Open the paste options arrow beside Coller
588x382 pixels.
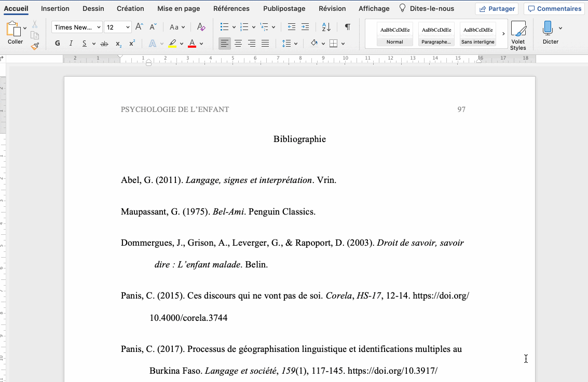[25, 28]
